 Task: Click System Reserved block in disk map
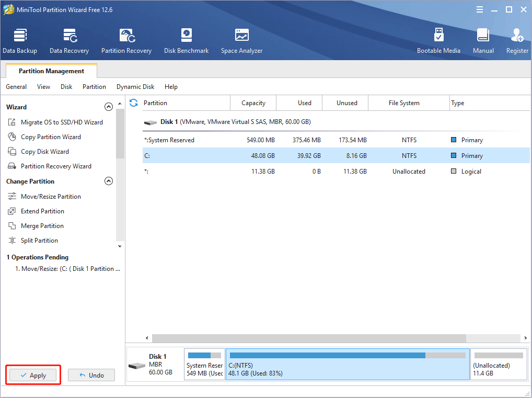[x=204, y=364]
